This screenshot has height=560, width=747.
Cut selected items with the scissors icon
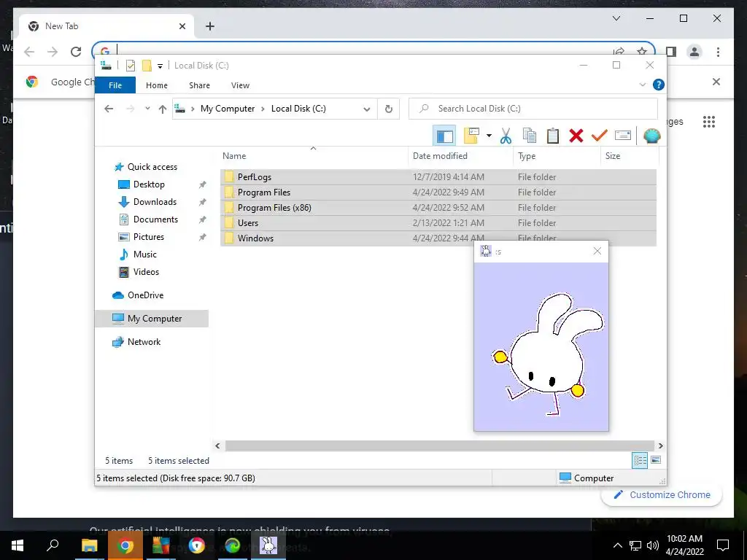(x=506, y=136)
